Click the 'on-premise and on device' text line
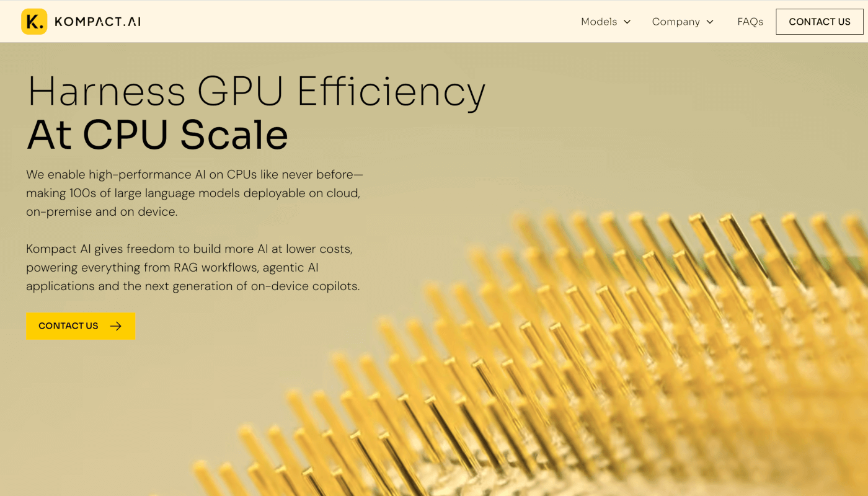 click(x=102, y=212)
